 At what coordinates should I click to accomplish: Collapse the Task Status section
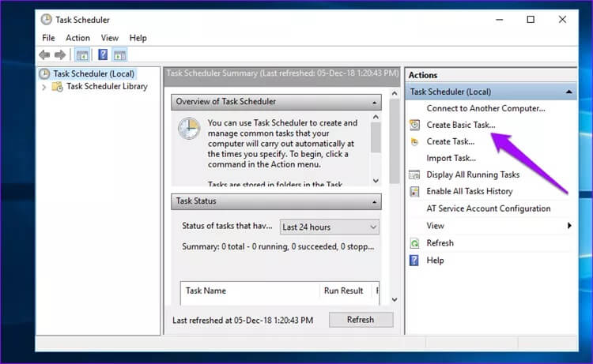(374, 202)
